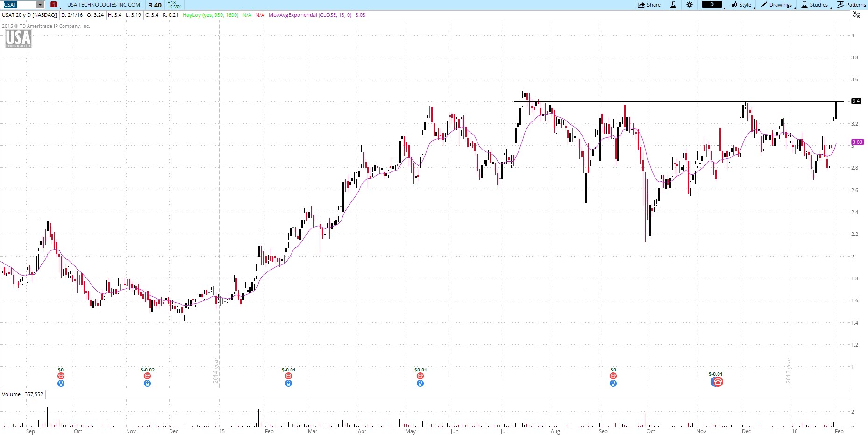
Task: Click the L: 3.19 low value
Action: [x=133, y=15]
